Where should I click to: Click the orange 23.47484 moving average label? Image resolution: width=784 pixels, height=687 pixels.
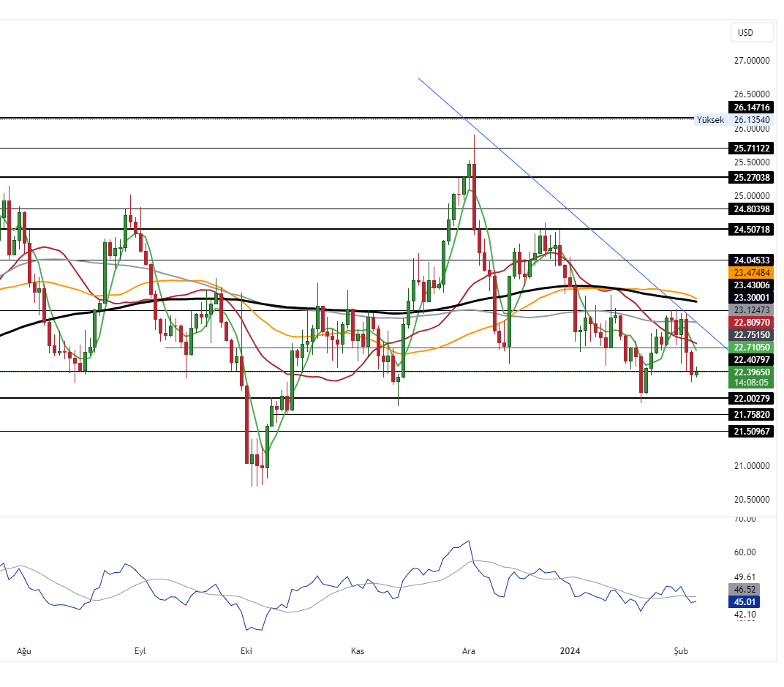pos(751,272)
